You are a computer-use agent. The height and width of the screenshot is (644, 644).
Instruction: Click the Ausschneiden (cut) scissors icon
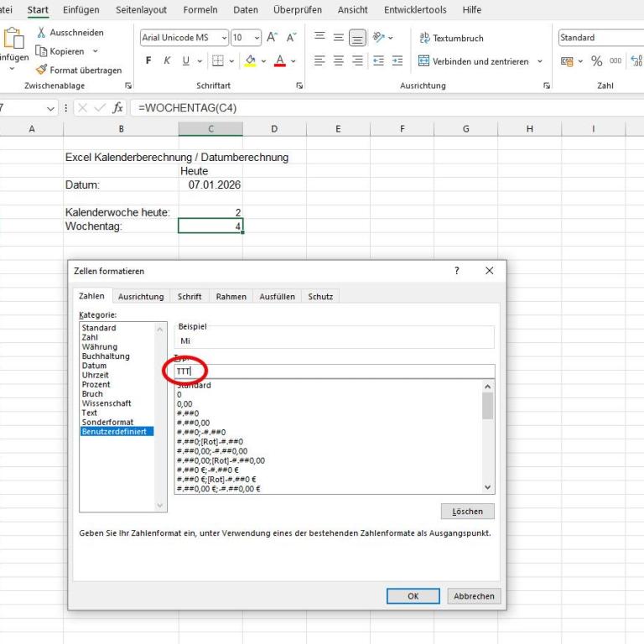pyautogui.click(x=42, y=33)
